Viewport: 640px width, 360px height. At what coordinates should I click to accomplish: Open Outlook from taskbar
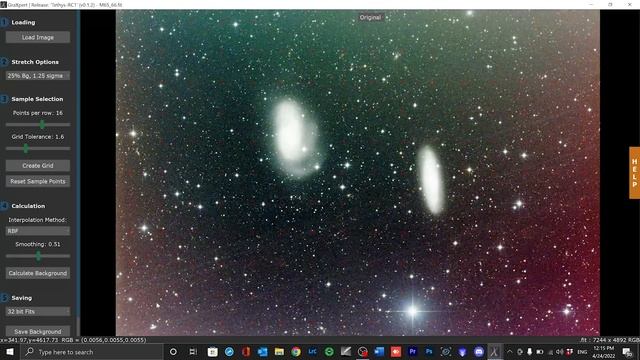point(262,352)
